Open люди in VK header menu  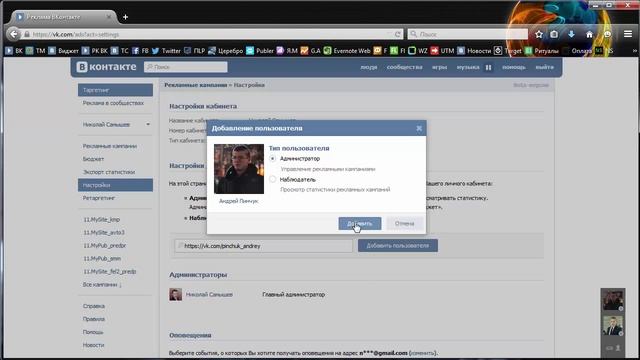pyautogui.click(x=369, y=67)
